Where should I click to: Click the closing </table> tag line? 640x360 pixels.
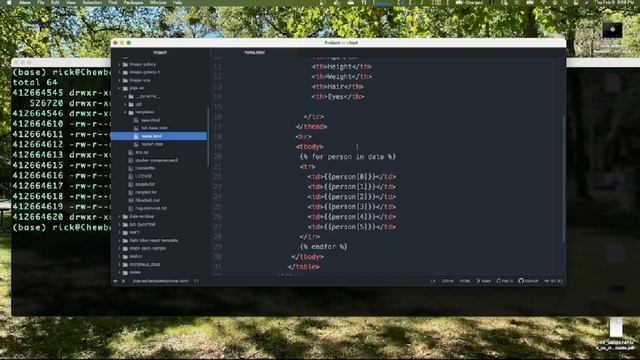tap(303, 267)
